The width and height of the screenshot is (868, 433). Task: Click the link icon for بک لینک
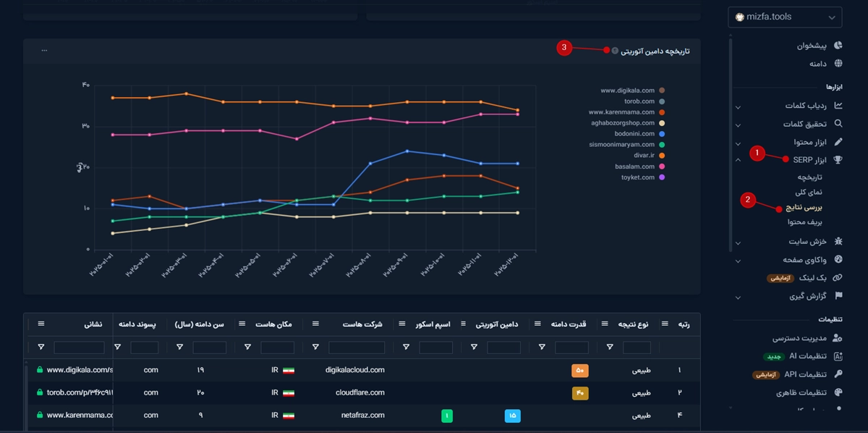coord(838,277)
